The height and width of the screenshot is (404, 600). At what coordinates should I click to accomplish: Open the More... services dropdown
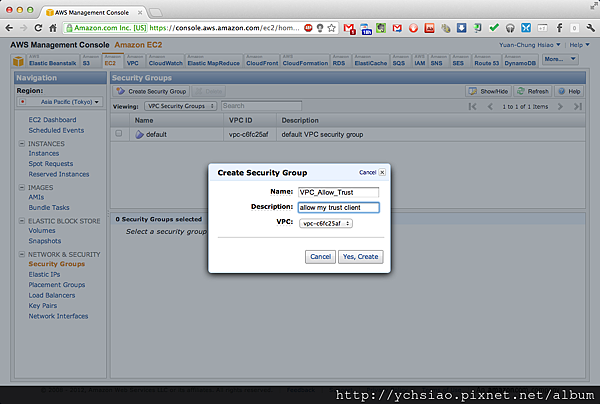click(560, 59)
